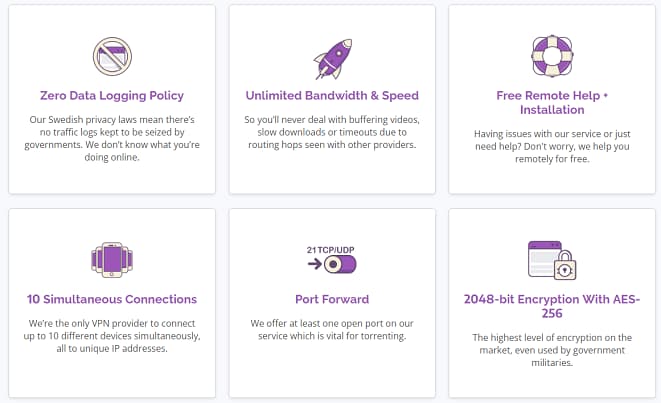Click the Swedish privacy laws description text

click(112, 137)
